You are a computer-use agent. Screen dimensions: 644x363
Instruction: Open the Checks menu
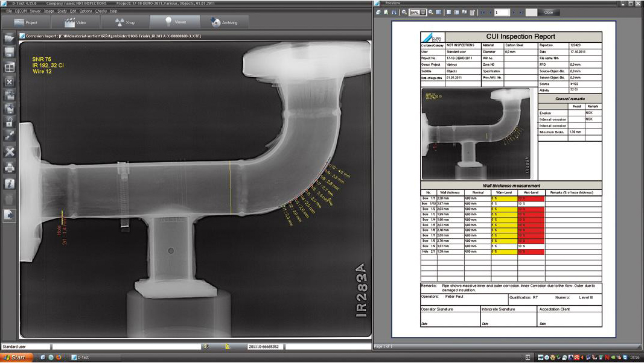[101, 11]
